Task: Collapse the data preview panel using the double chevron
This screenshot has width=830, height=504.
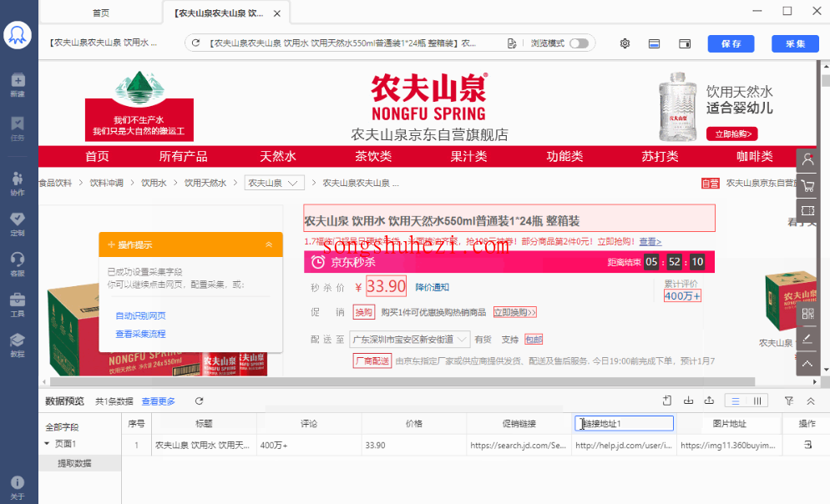Action: point(811,401)
